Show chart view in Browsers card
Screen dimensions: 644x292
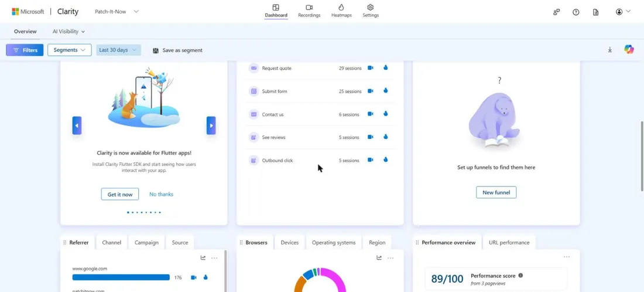coord(379,258)
